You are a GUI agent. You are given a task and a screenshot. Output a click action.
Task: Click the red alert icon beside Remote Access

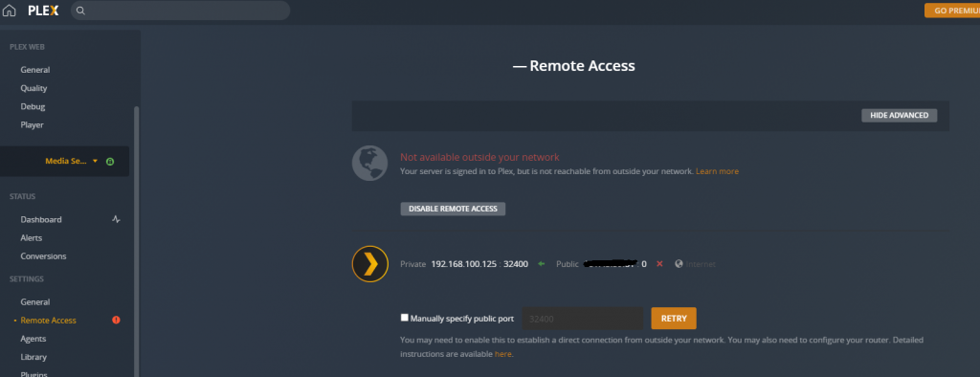tap(116, 321)
